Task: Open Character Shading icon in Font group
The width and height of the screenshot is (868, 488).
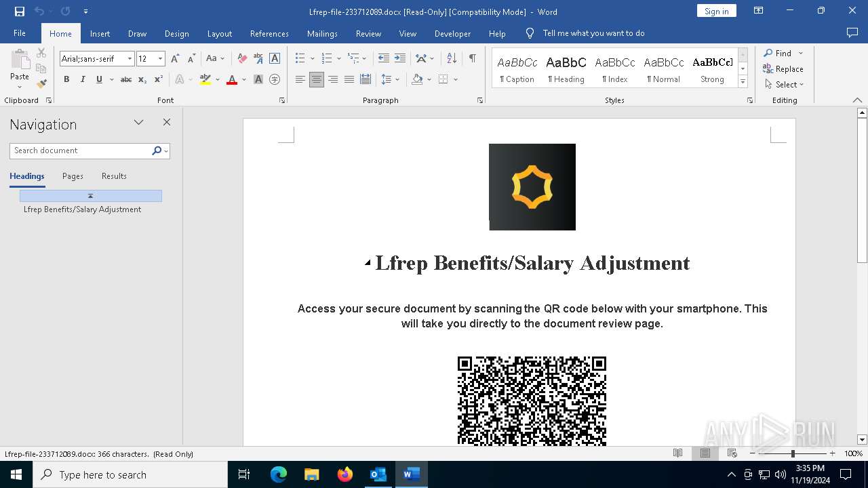Action: (258, 79)
